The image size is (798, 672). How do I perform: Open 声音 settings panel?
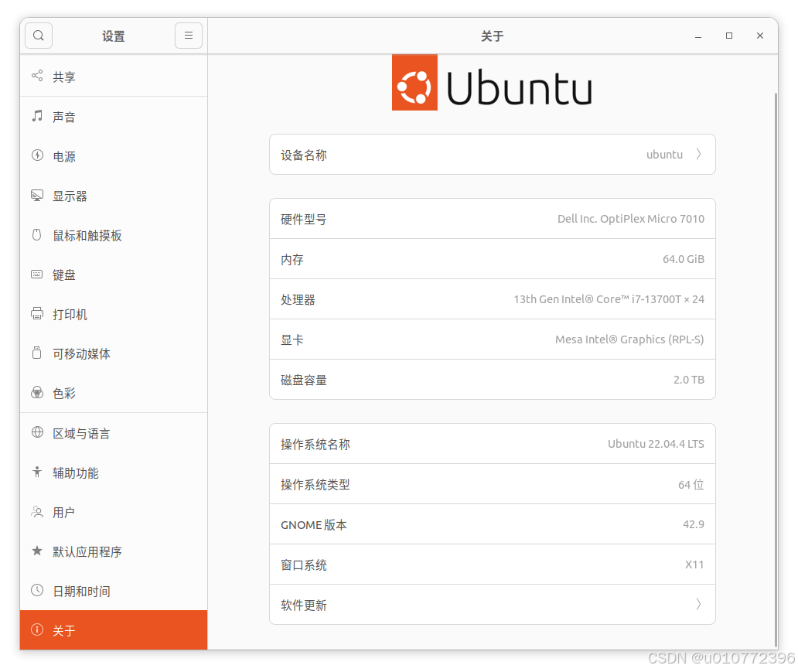(x=114, y=117)
